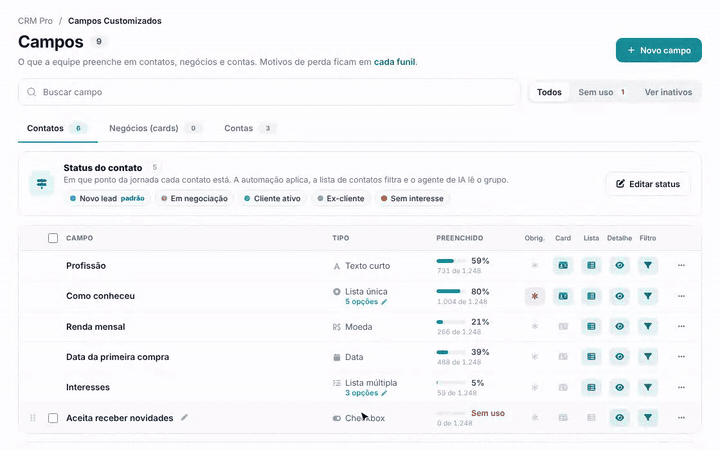Toggle Detalhe eye for Interesses
720x450 pixels.
tap(619, 388)
